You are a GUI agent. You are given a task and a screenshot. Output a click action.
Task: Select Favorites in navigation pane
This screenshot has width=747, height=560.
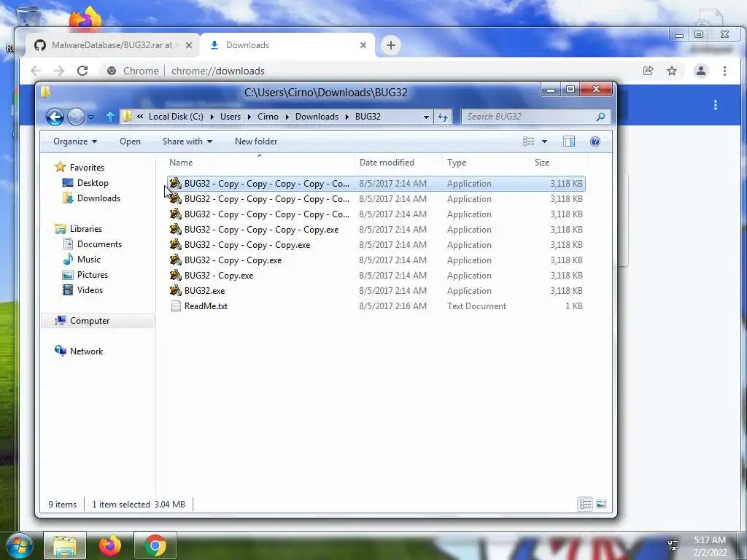(87, 168)
